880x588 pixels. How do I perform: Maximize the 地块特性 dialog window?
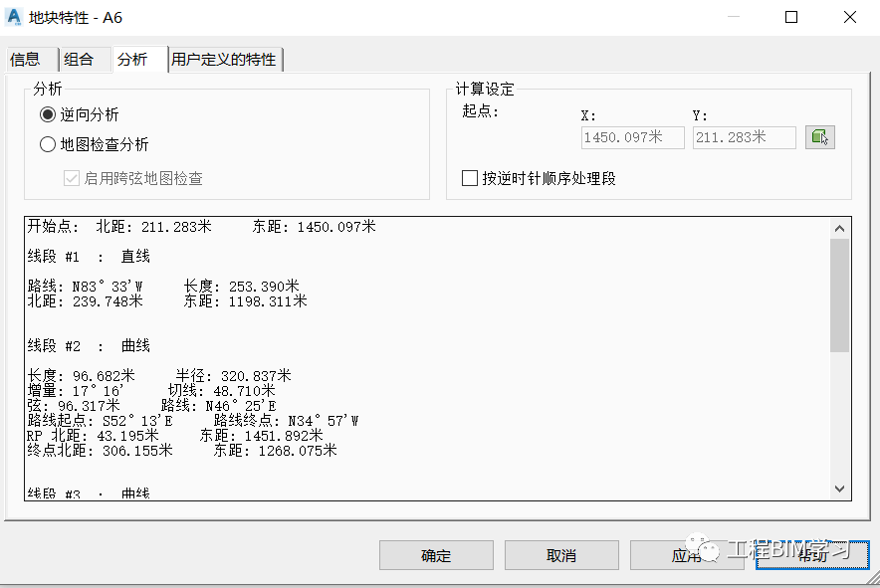(791, 17)
